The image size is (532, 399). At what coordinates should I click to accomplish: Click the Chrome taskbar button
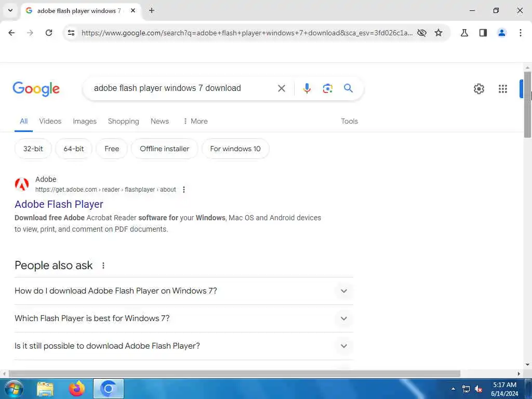pyautogui.click(x=109, y=389)
